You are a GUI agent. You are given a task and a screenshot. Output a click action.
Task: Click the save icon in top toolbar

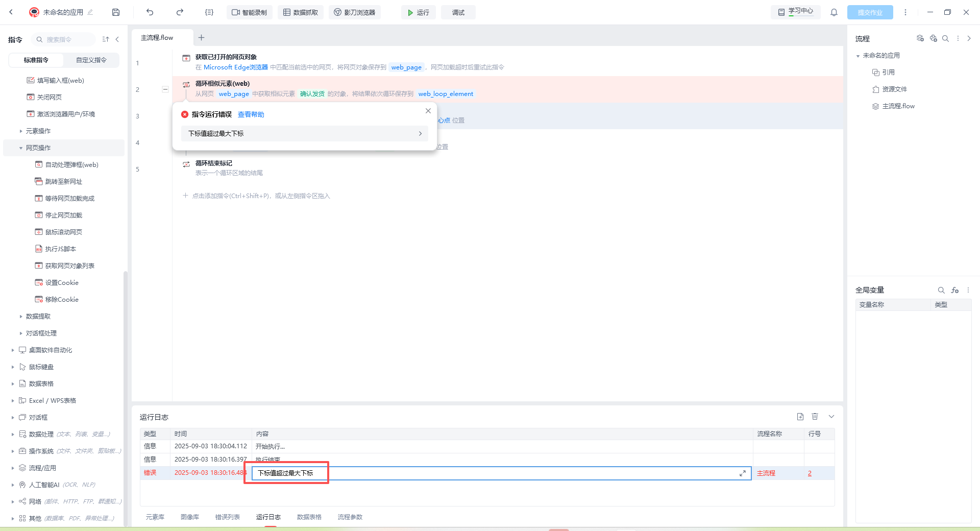coord(116,12)
